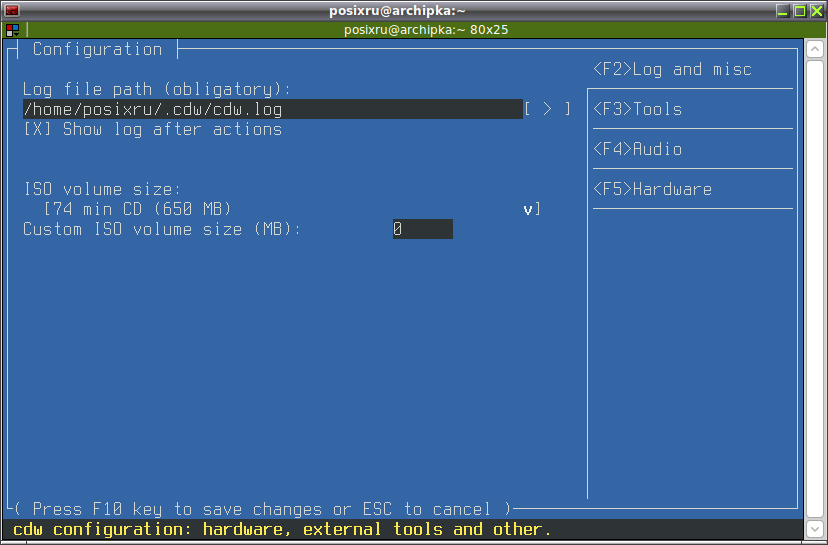Switch to F2 Log and misc tab
This screenshot has width=828, height=545.
point(672,69)
